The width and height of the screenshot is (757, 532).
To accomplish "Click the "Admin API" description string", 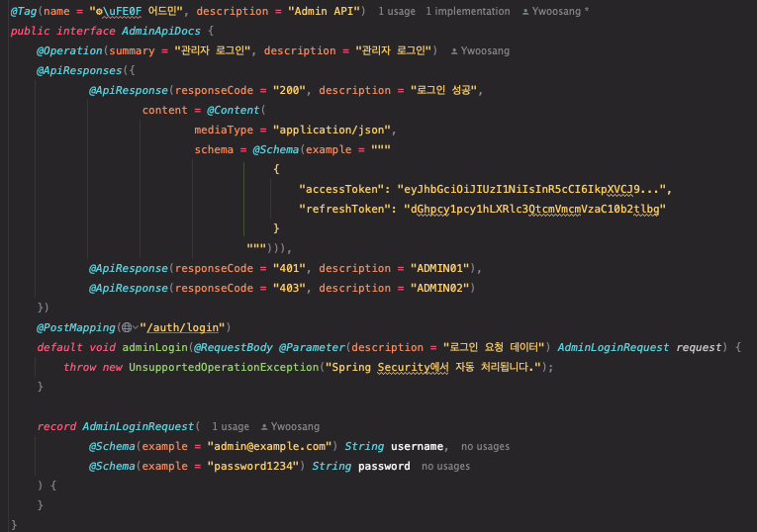I will tap(324, 11).
